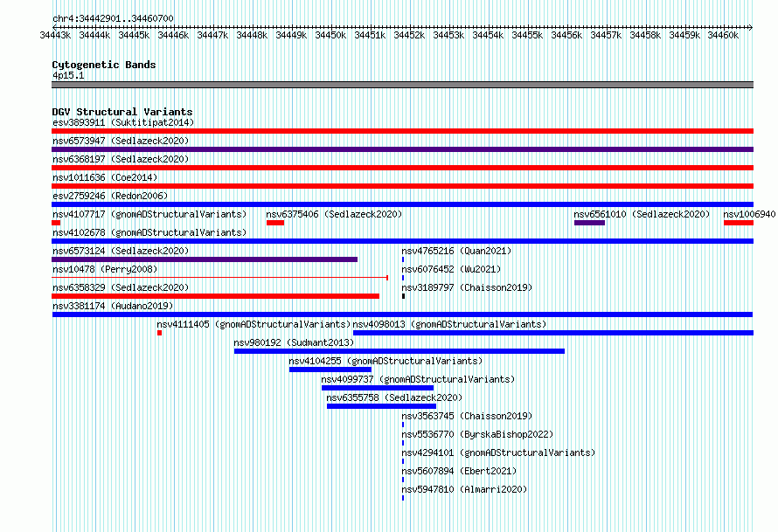The image size is (778, 532).
Task: Click the nsv6561010 purple variant bar
Action: (x=589, y=223)
